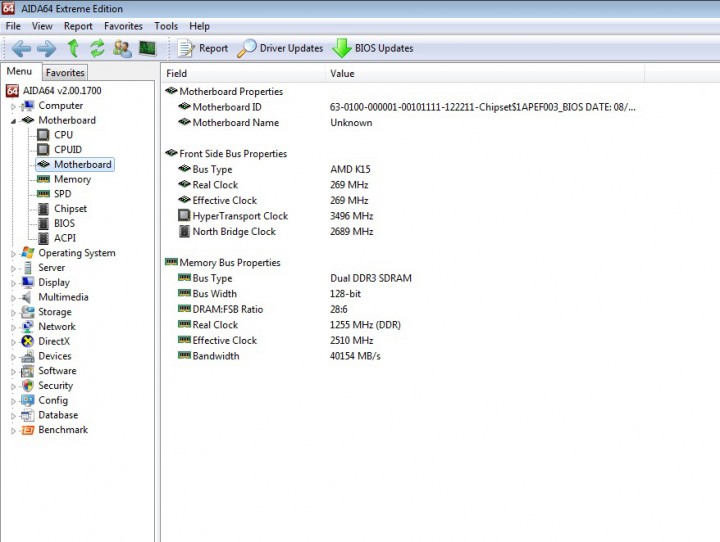
Task: Select the BIOS chip icon in tree
Action: (x=43, y=223)
